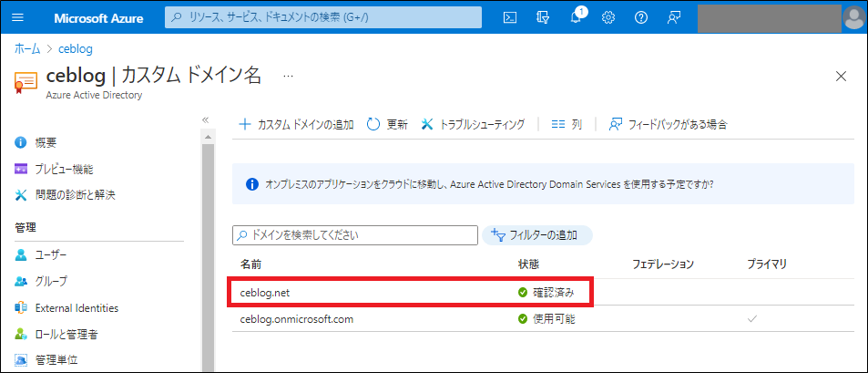The image size is (868, 373).
Task: Click the External Identities icon
Action: [21, 307]
